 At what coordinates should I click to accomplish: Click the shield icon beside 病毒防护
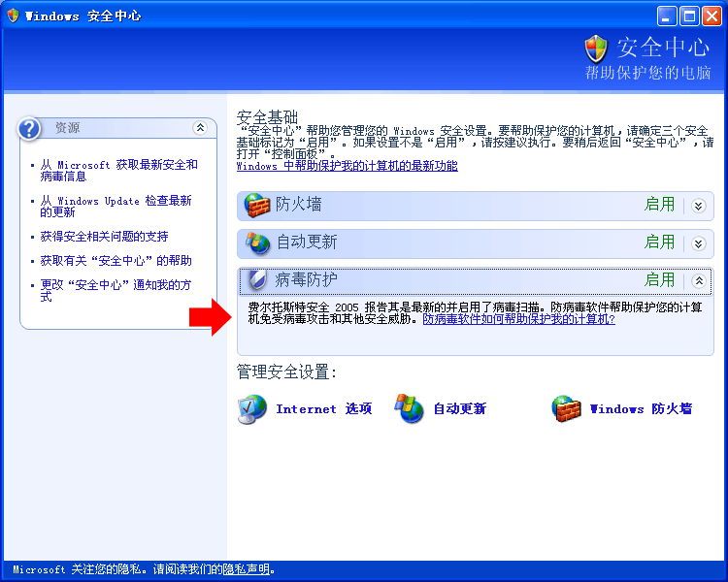point(257,280)
